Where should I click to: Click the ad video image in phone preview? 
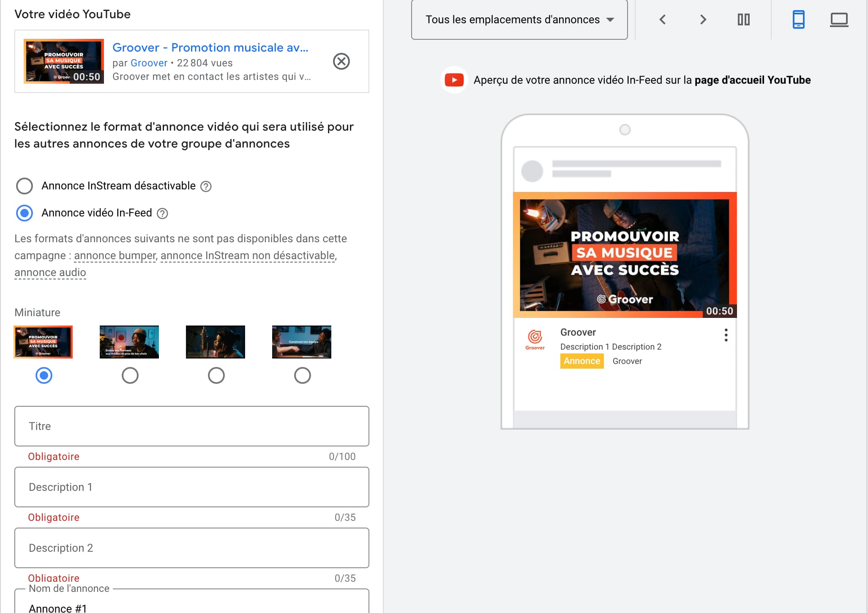(x=625, y=255)
